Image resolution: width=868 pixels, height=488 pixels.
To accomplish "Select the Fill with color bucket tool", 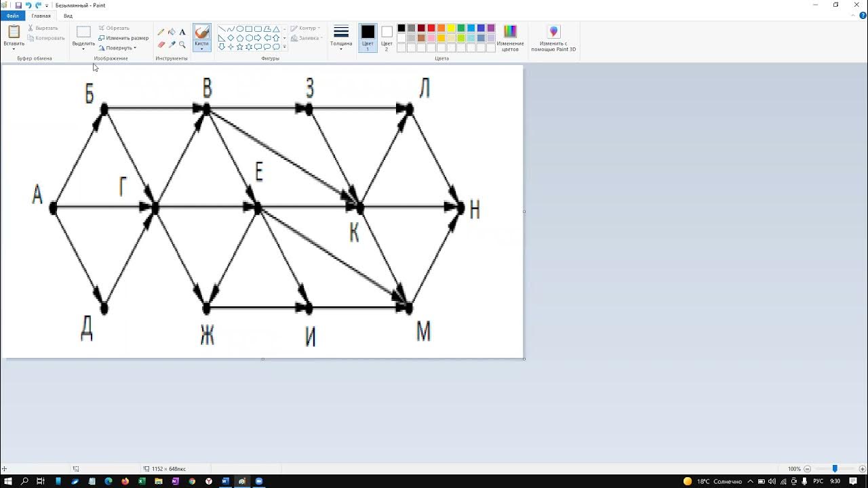I will tap(172, 32).
